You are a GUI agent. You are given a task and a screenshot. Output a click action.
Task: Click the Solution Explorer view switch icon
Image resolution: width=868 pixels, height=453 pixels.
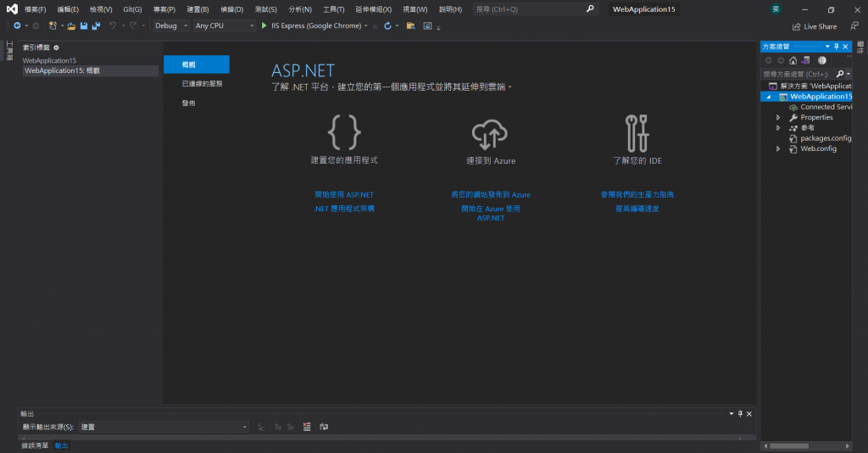[805, 60]
